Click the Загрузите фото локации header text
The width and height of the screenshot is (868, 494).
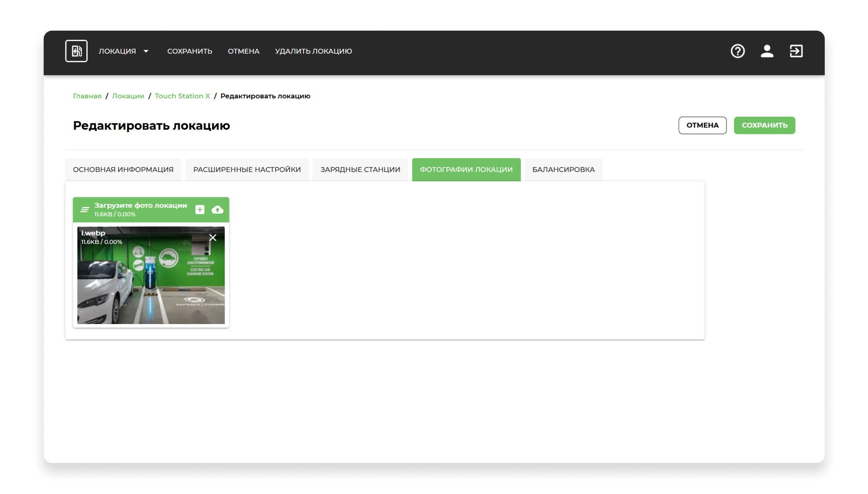pyautogui.click(x=141, y=205)
